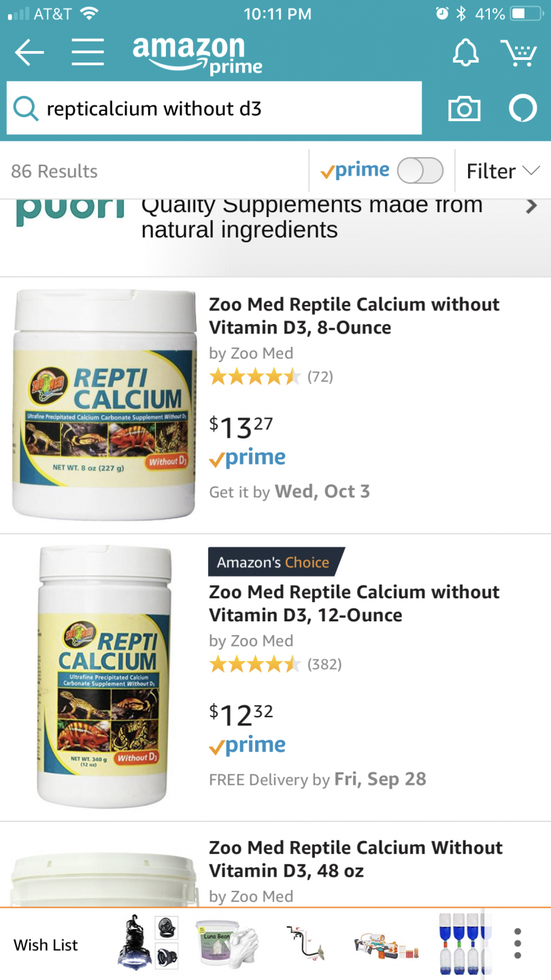Open wish list more options dots
This screenshot has width=551, height=980.
pos(518,944)
